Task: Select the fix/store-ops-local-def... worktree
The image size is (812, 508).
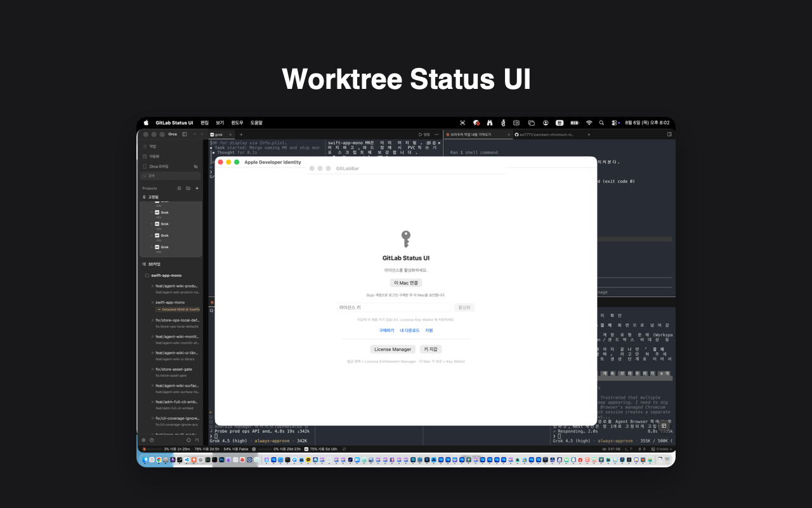Action: [x=174, y=323]
